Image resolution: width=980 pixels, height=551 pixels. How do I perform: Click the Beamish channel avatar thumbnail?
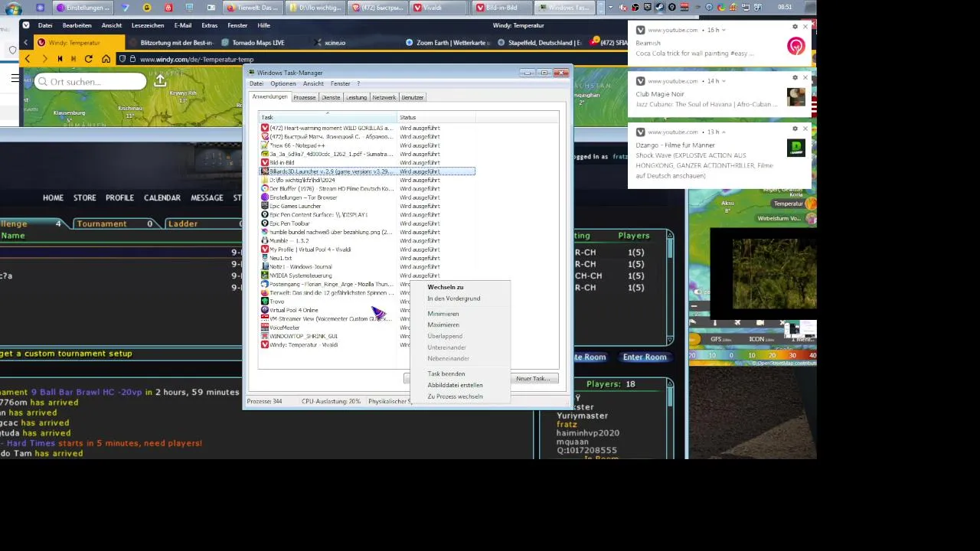click(796, 46)
